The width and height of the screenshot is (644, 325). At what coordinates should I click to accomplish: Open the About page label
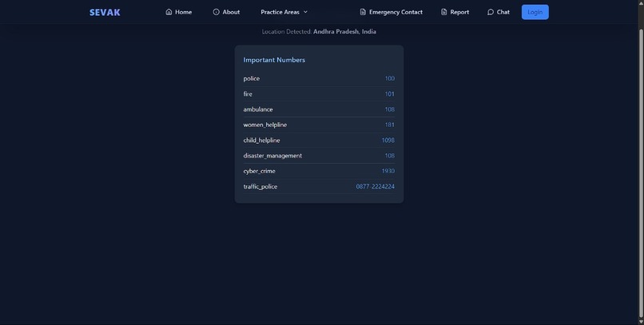pos(231,12)
